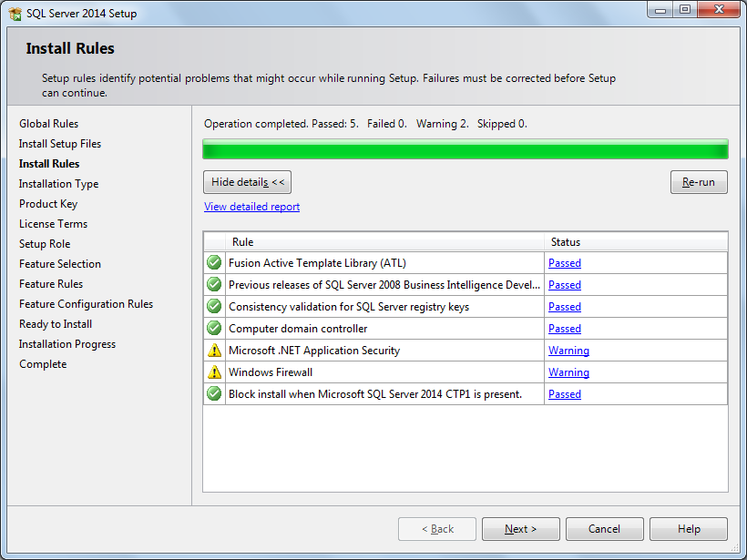Click check icon for Consistency validation rule
This screenshot has height=560, width=747.
click(x=214, y=306)
